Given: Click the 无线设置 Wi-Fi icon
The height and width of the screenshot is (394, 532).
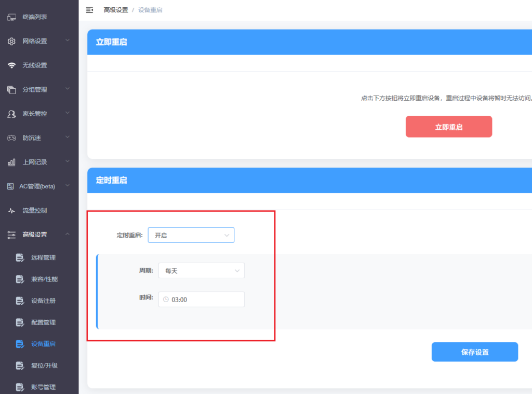Looking at the screenshot, I should click(x=11, y=65).
